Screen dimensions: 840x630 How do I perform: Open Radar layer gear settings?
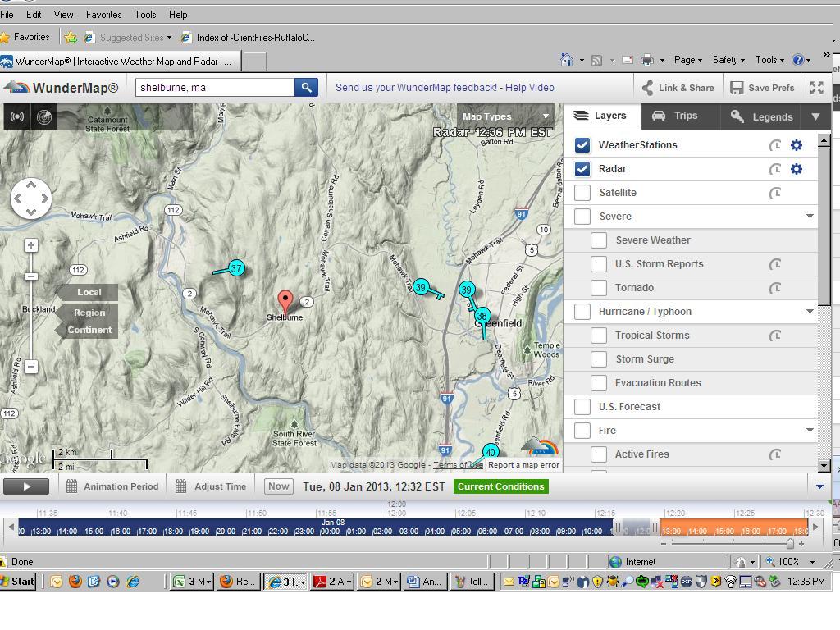[x=796, y=169]
